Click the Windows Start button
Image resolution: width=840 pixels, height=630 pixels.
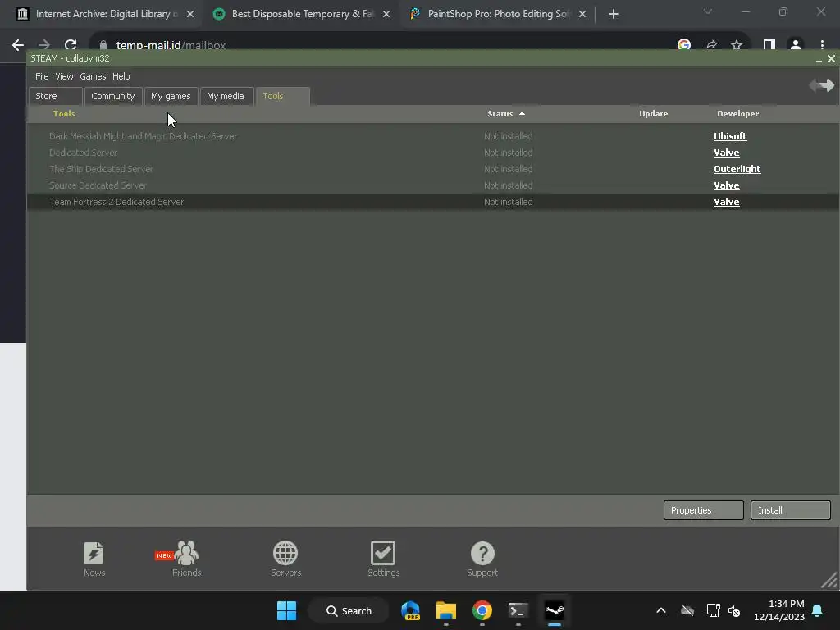click(x=286, y=610)
